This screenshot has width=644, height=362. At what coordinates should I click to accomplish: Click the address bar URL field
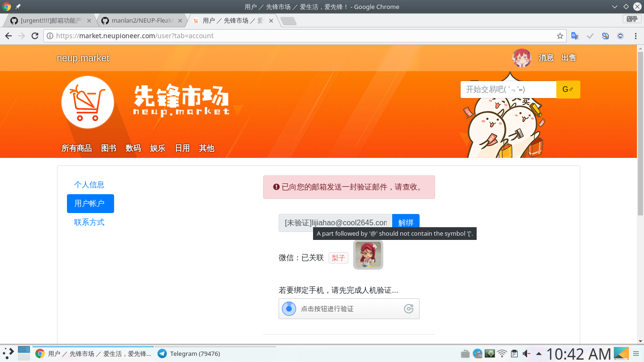(x=305, y=36)
